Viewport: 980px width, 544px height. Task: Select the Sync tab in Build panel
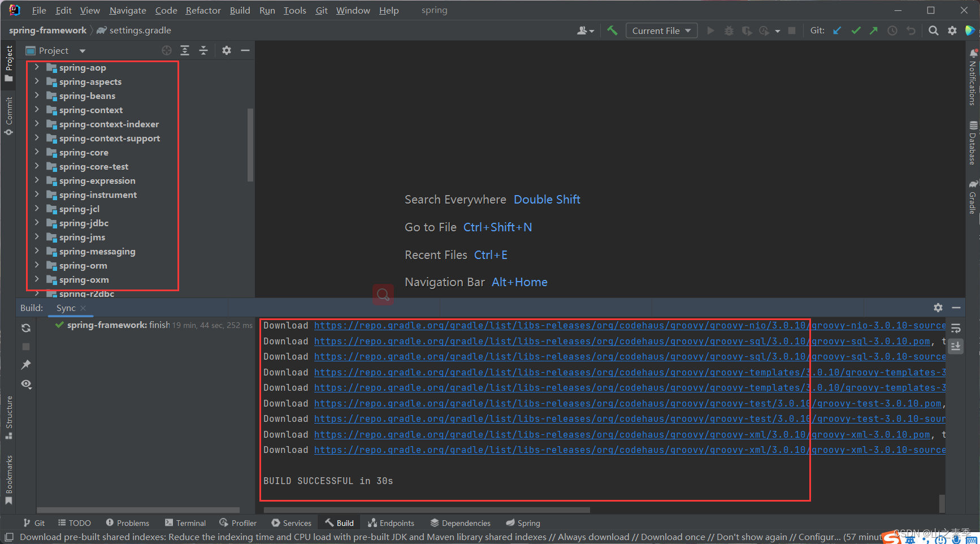(66, 308)
